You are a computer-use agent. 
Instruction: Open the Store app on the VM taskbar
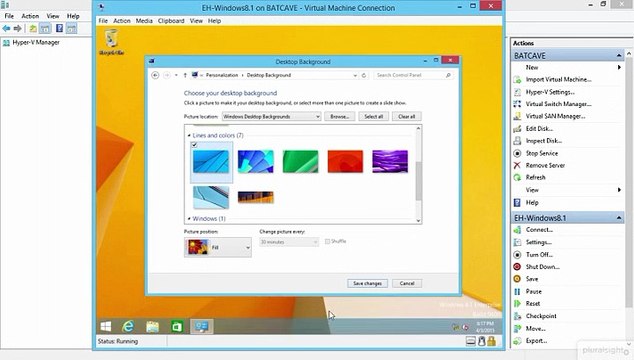(x=177, y=326)
